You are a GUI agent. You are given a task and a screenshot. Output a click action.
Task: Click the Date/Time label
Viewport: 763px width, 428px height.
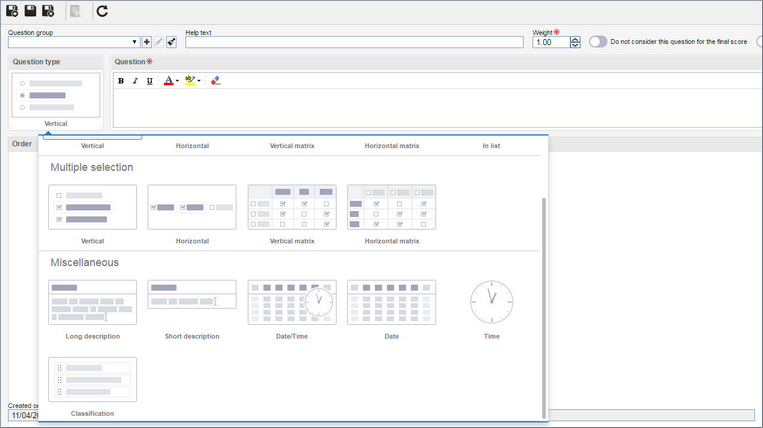pos(292,337)
